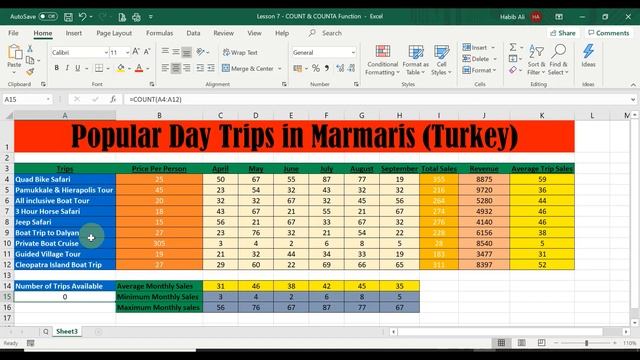
Task: Toggle Bold formatting
Action: tap(56, 68)
